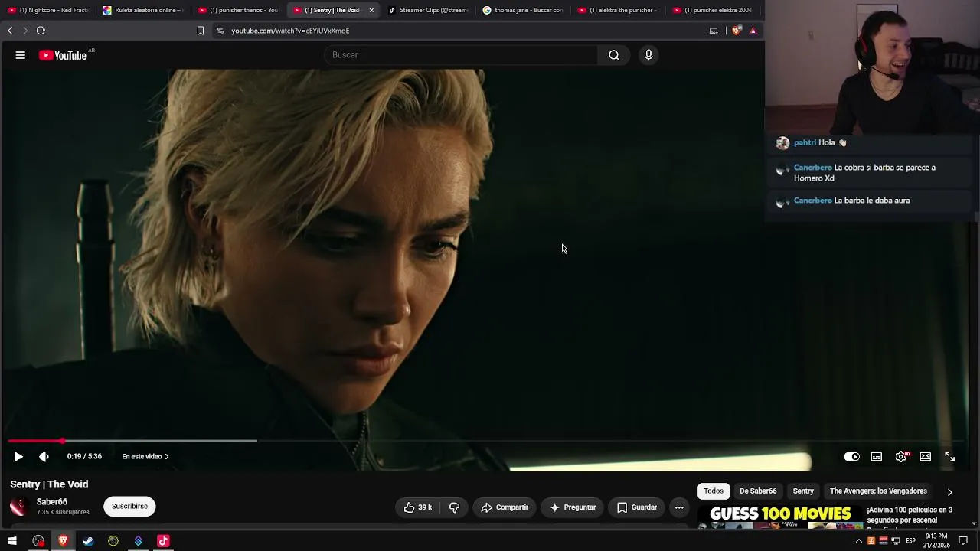Switch to the 'elektra the punisher' tab
Screen dimensions: 980x551
click(x=618, y=10)
